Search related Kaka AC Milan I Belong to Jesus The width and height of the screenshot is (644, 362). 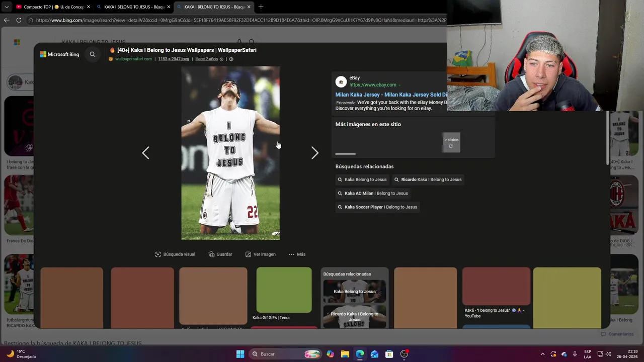point(373,193)
